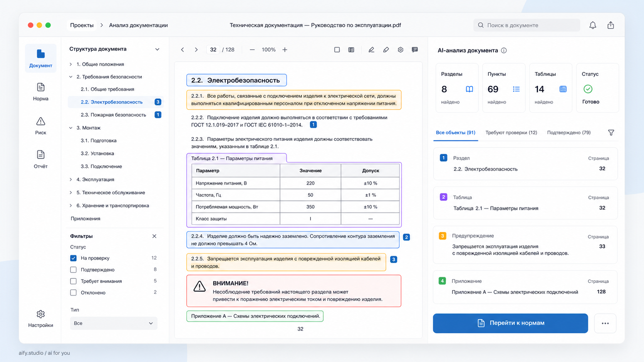Uncheck the На проверку filter
Screen dimensions: 644x362
click(73, 258)
